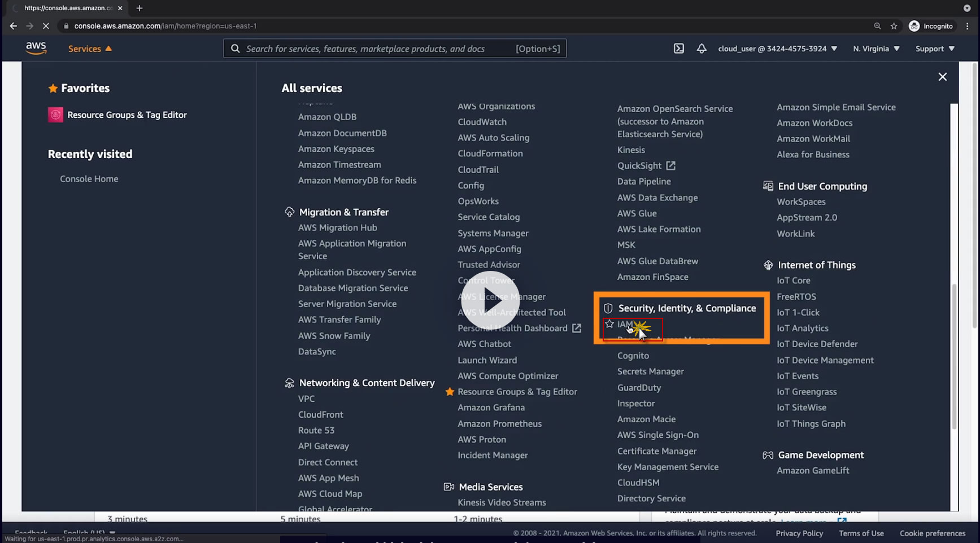This screenshot has height=543, width=980.
Task: Open the VPC service
Action: coord(306,399)
